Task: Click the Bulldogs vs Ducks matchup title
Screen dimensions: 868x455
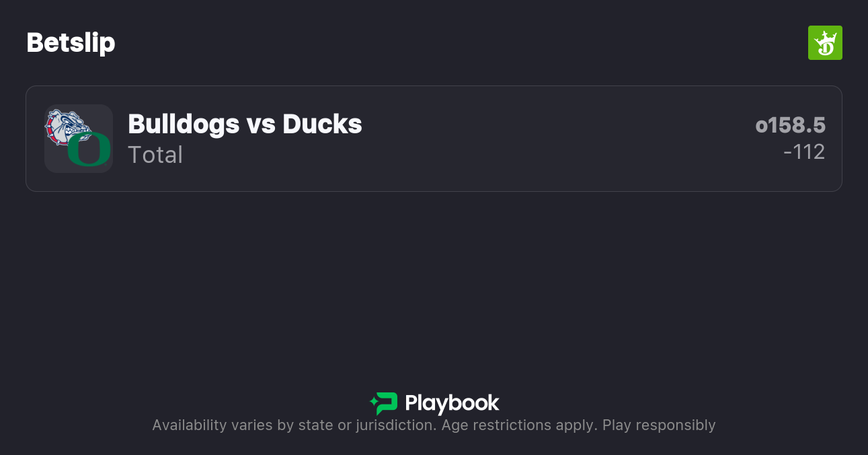Action: 245,124
